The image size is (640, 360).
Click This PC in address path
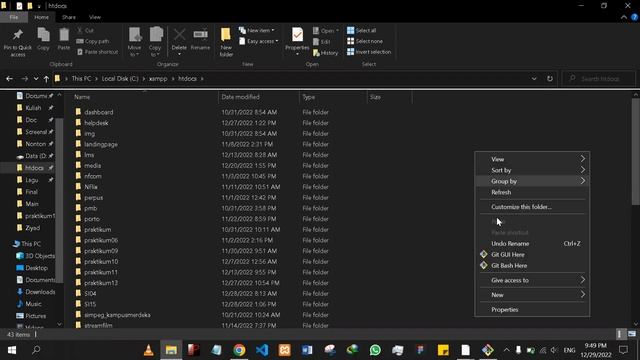(81, 78)
